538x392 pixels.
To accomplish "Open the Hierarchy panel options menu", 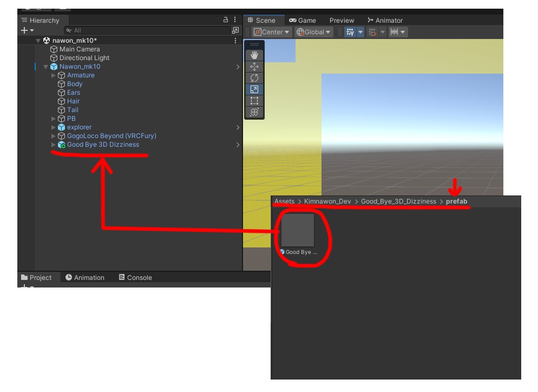I will [235, 20].
